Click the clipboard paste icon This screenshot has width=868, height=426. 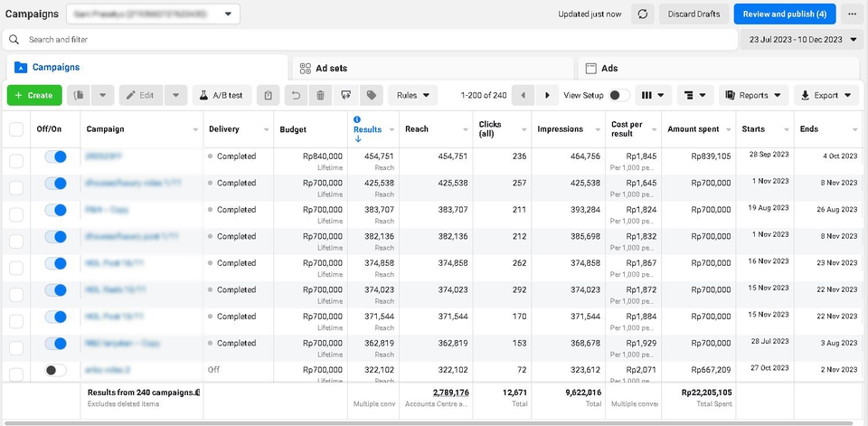(x=269, y=95)
